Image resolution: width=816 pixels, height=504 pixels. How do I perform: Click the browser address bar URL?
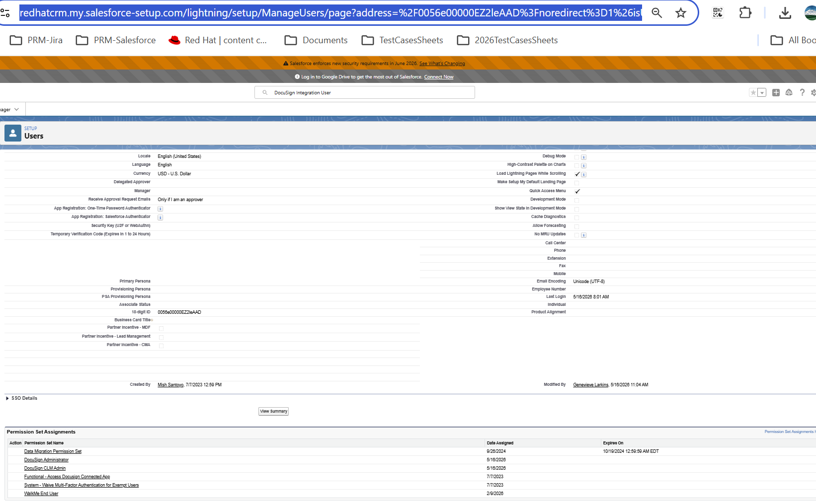pos(330,13)
